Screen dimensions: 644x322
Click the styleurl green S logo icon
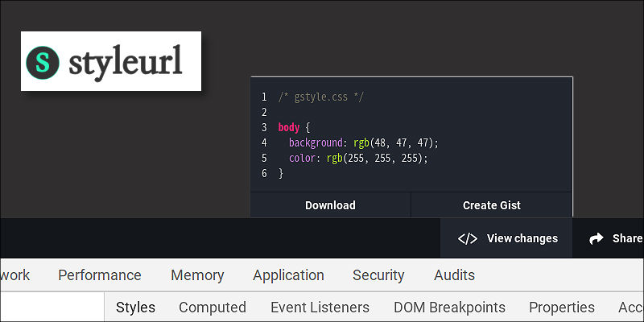pyautogui.click(x=43, y=63)
